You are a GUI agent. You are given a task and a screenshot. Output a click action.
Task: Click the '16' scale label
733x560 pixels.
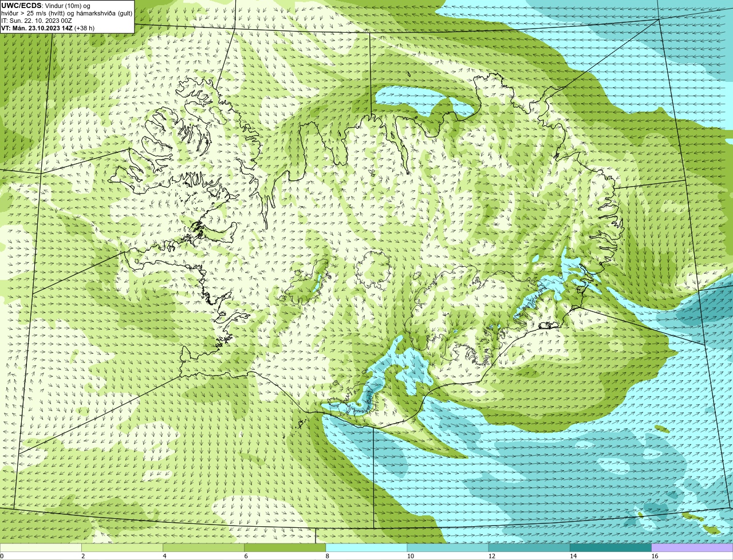654,556
